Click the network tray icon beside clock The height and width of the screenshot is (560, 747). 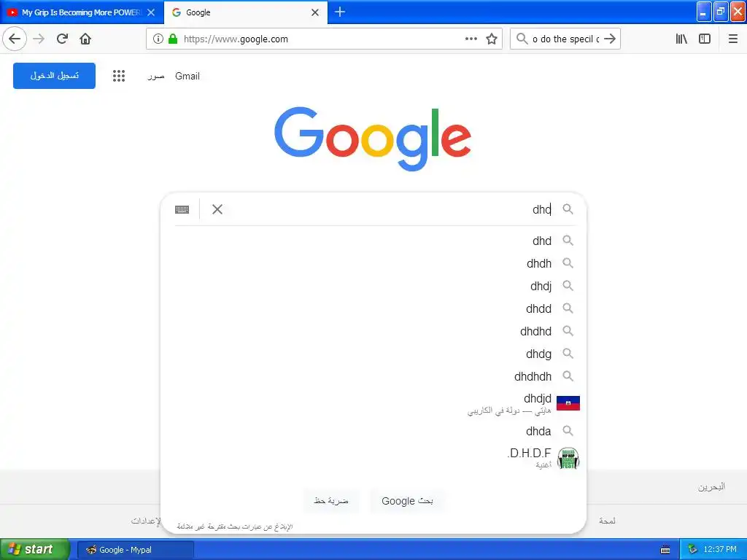(692, 550)
